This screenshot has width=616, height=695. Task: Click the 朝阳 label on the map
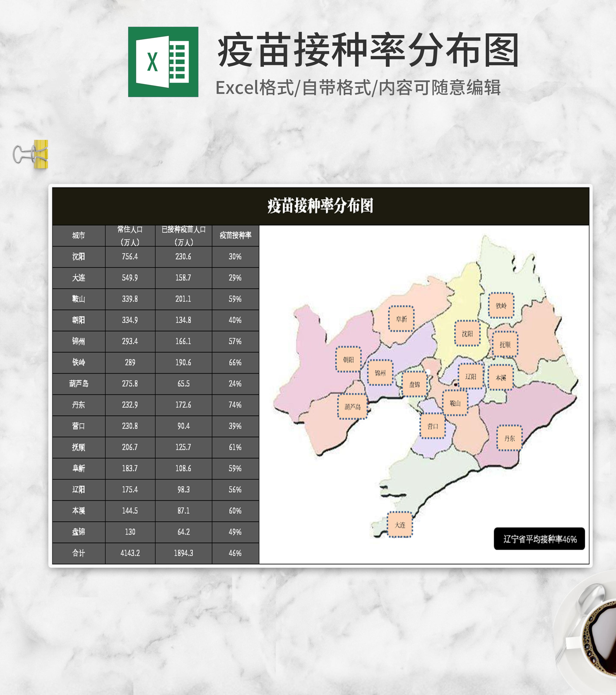(348, 359)
